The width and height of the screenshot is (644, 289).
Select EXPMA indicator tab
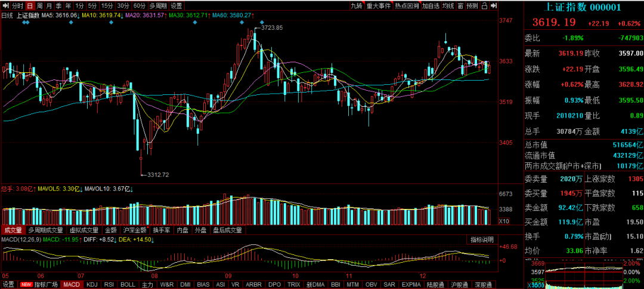[411, 284]
